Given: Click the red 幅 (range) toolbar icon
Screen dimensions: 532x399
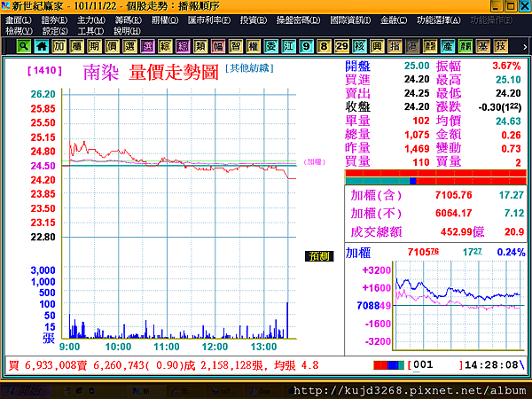Looking at the screenshot, I should click(218, 46).
